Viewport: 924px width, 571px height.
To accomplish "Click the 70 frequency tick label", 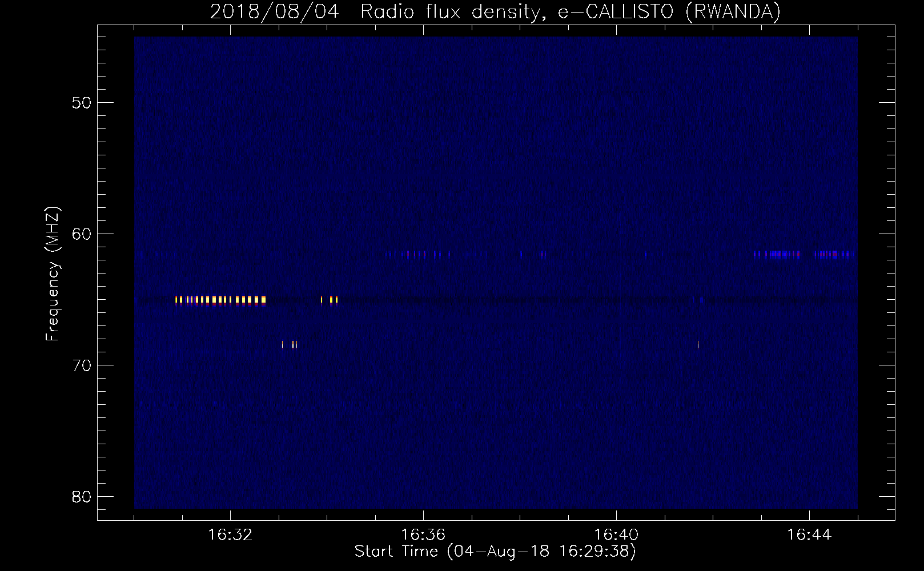I will click(82, 365).
